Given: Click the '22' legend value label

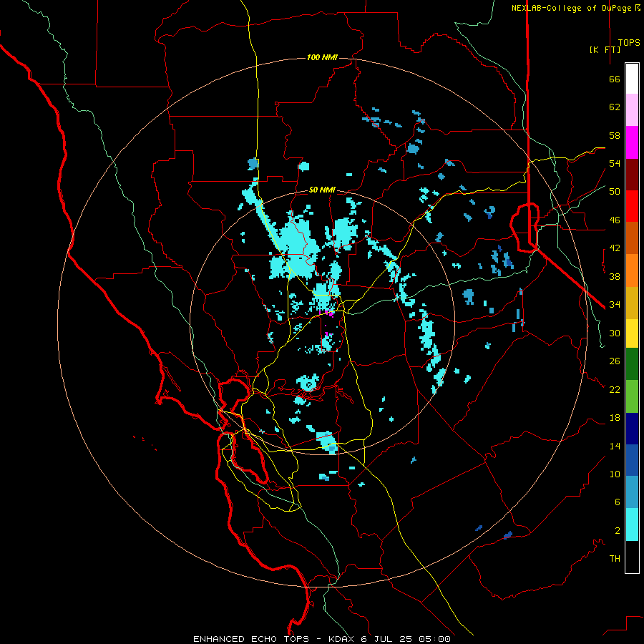Looking at the screenshot, I should pyautogui.click(x=615, y=389).
